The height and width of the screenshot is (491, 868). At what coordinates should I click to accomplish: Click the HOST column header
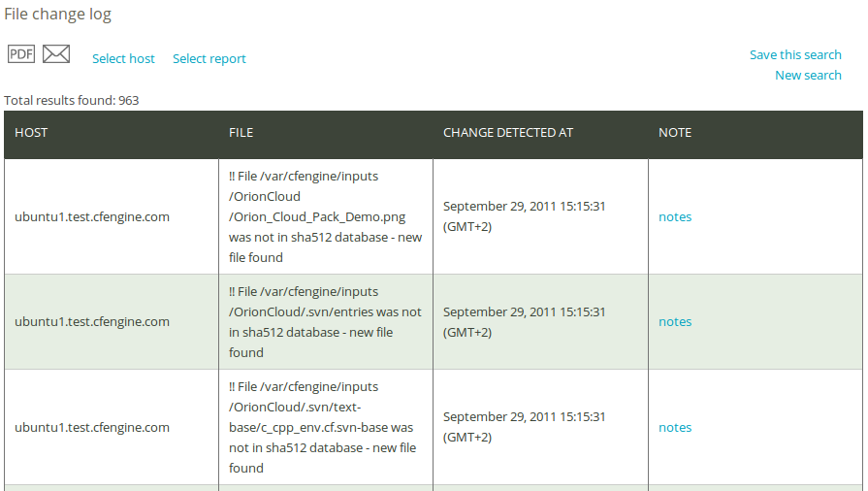pyautogui.click(x=31, y=132)
